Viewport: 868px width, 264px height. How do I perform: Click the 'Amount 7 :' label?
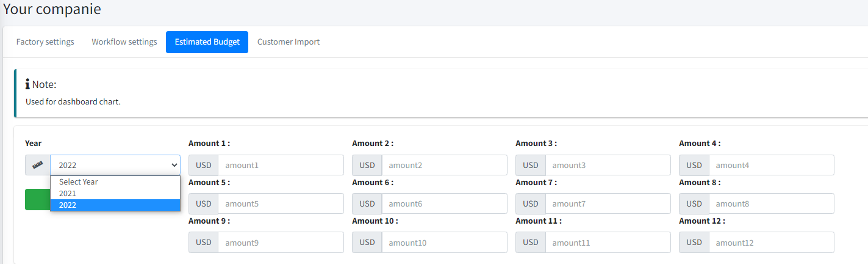536,182
